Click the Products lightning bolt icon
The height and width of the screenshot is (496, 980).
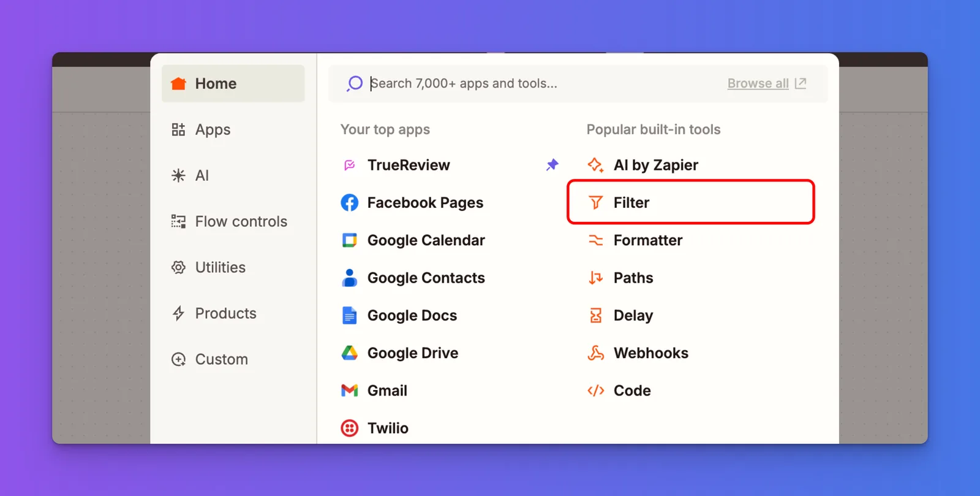pyautogui.click(x=178, y=313)
